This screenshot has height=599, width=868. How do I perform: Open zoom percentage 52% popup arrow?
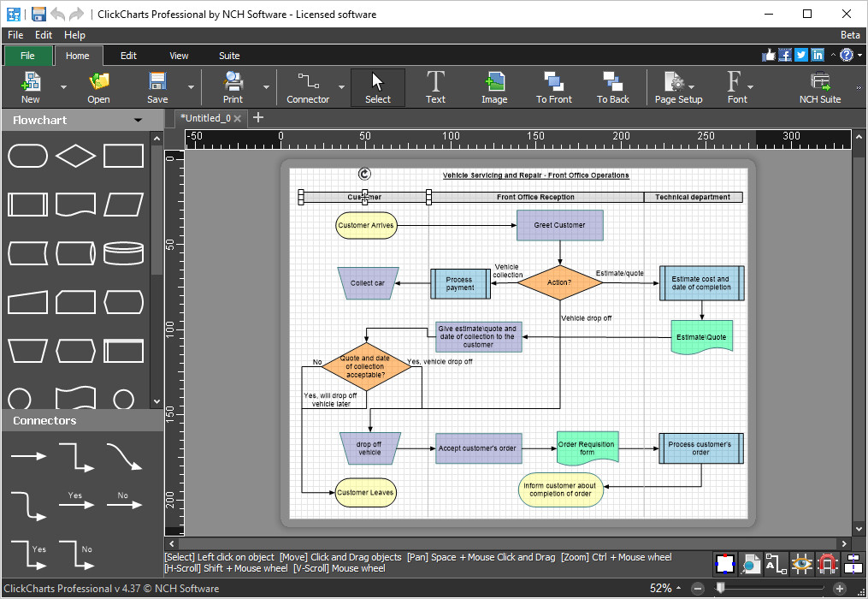coord(678,588)
